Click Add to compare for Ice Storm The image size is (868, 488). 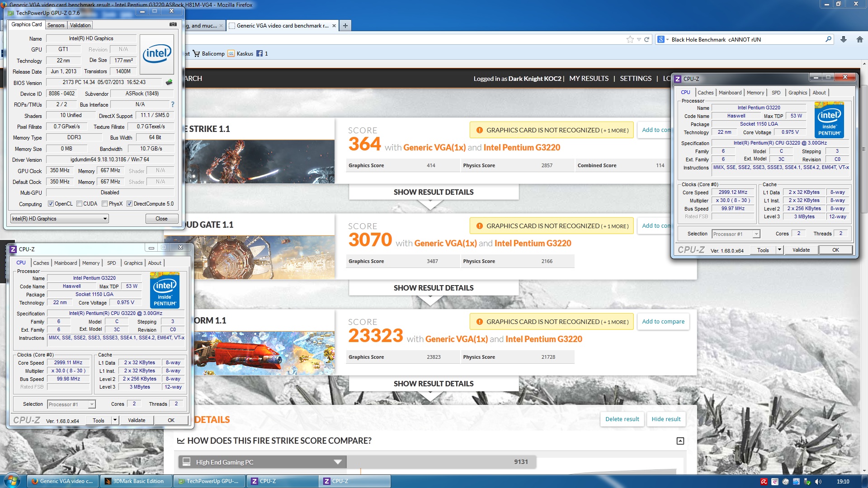coord(663,322)
